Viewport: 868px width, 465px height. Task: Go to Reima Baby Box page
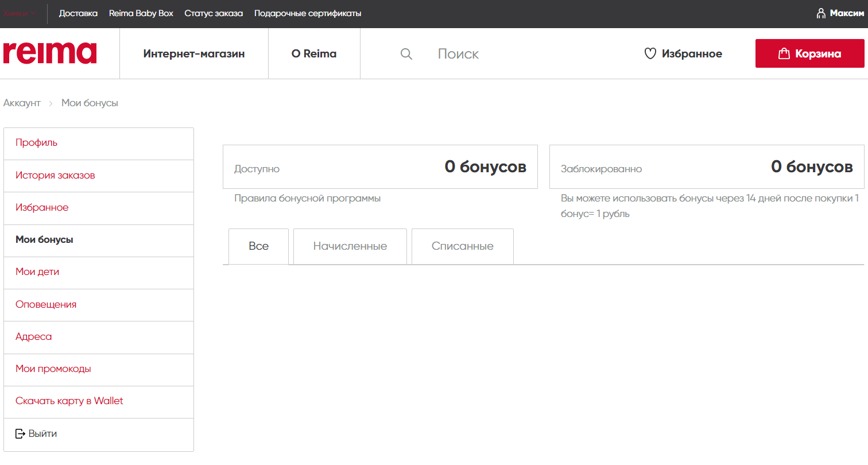coord(141,13)
